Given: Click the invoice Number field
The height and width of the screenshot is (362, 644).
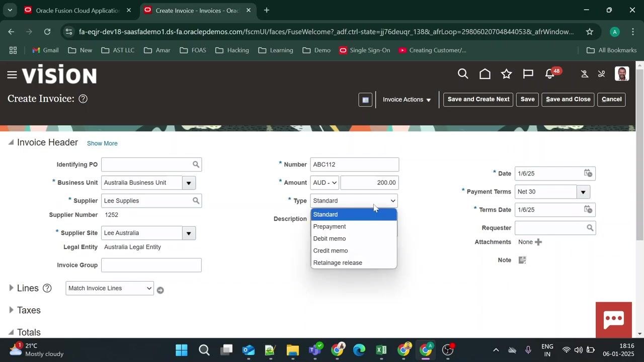Looking at the screenshot, I should (x=355, y=164).
